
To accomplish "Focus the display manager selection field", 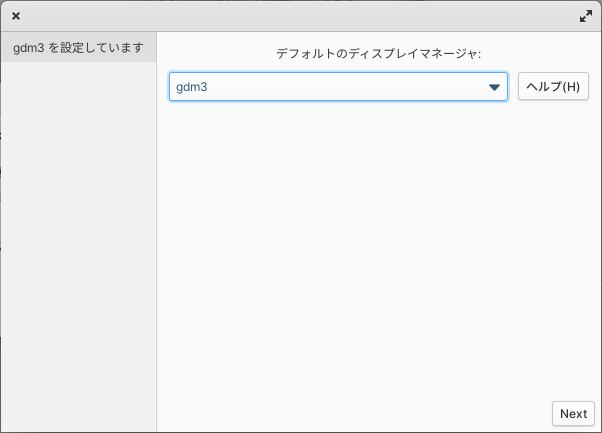I will click(338, 87).
